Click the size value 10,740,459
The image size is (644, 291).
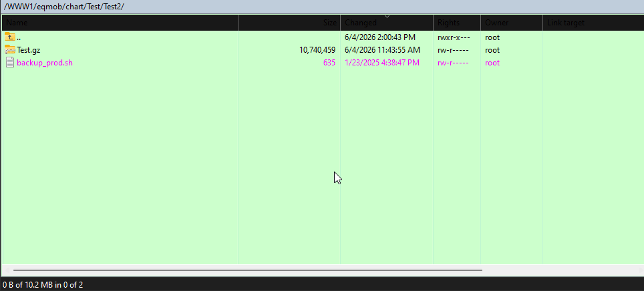[x=317, y=50]
